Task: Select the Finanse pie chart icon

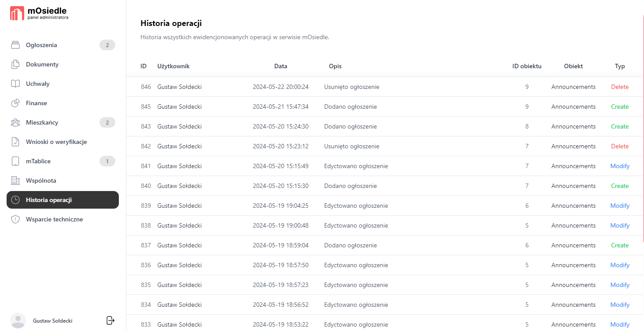Action: [x=15, y=103]
